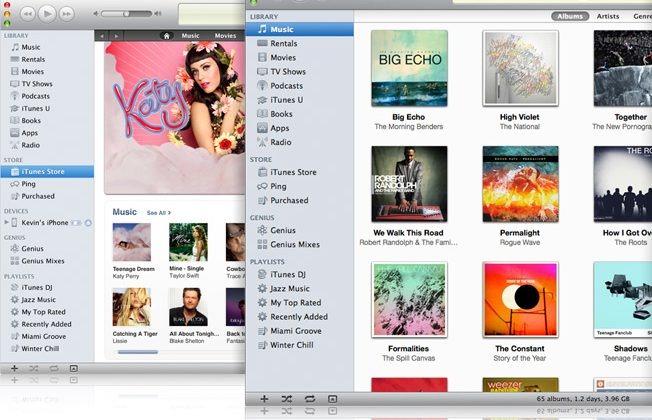Select Miami Groove playlist in front window
Screen dimensions: 652x420
point(299,331)
